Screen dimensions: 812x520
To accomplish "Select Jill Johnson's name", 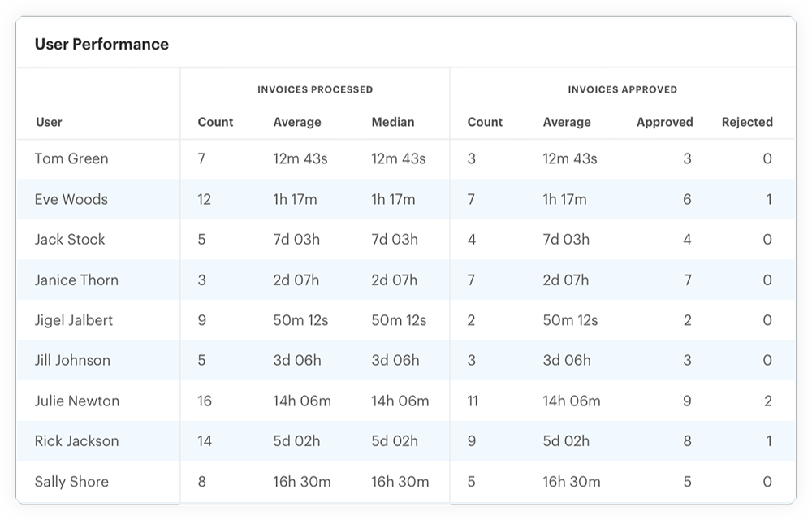I will (x=72, y=361).
